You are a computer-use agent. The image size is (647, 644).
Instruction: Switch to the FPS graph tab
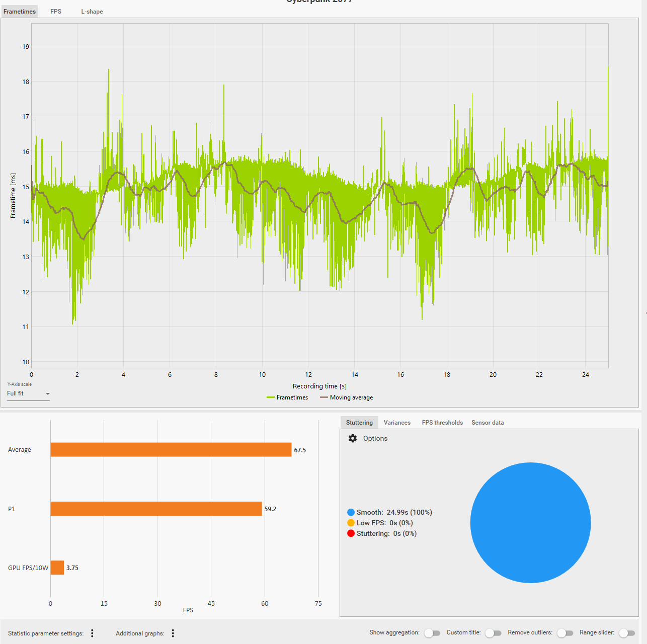coord(56,12)
